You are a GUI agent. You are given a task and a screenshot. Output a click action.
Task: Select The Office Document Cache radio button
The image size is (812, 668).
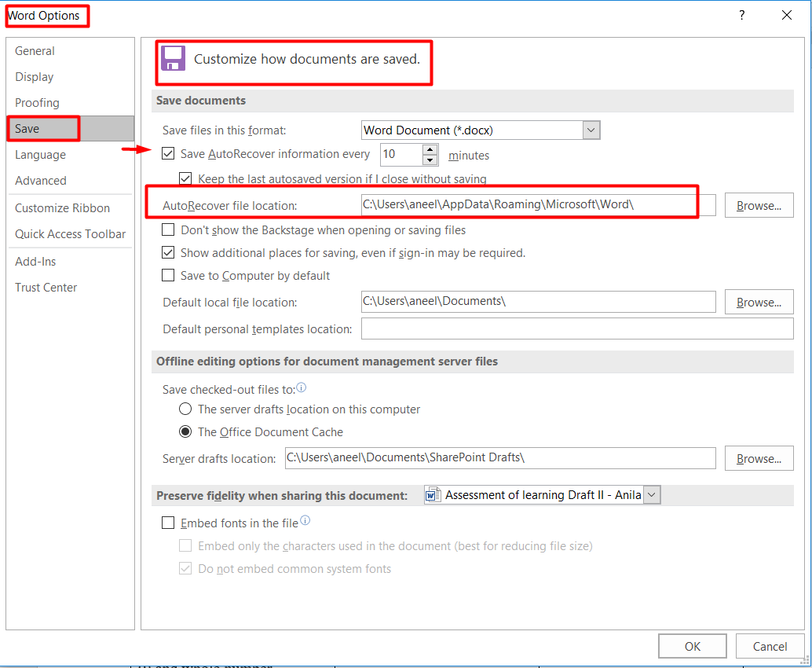[x=185, y=431]
